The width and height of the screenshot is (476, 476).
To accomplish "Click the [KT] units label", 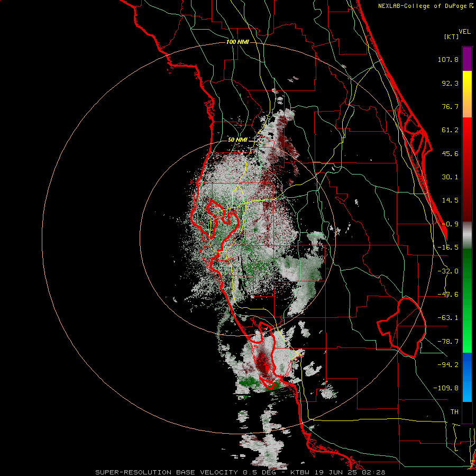I will tap(451, 36).
